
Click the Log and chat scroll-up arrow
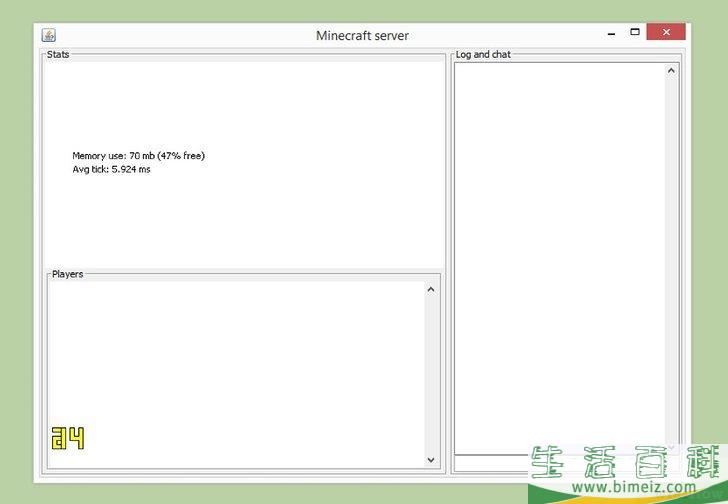tap(671, 71)
